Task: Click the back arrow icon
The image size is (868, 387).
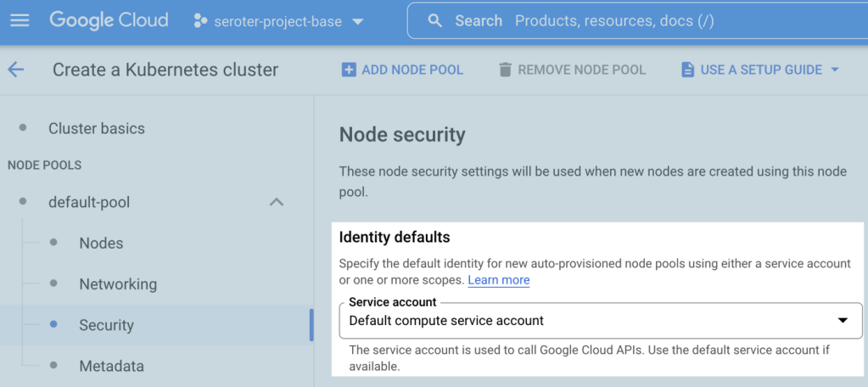Action: [x=16, y=70]
